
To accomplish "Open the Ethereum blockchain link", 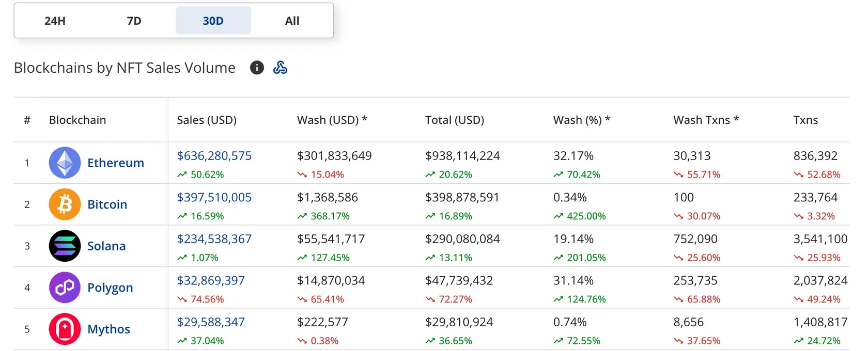I will click(x=116, y=163).
